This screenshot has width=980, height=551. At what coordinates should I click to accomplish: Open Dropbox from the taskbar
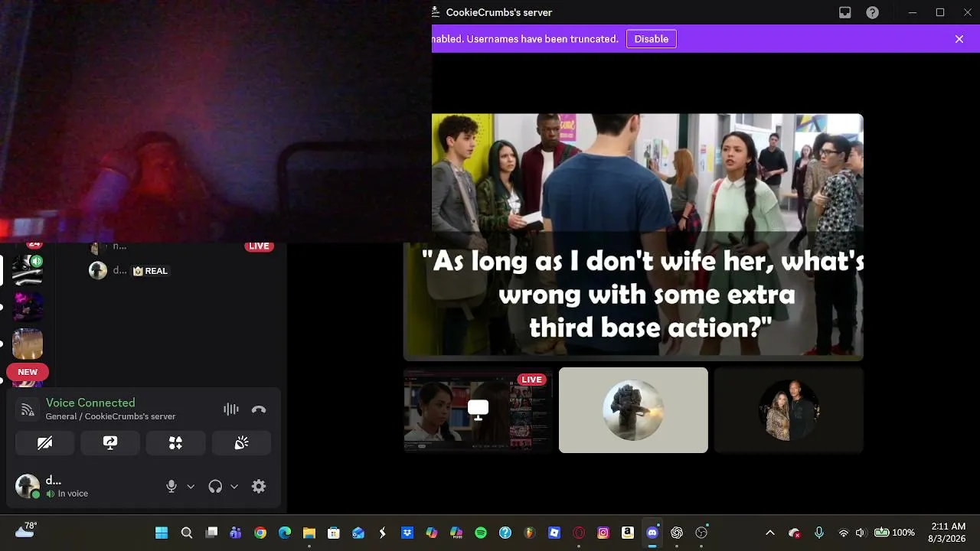tap(407, 533)
